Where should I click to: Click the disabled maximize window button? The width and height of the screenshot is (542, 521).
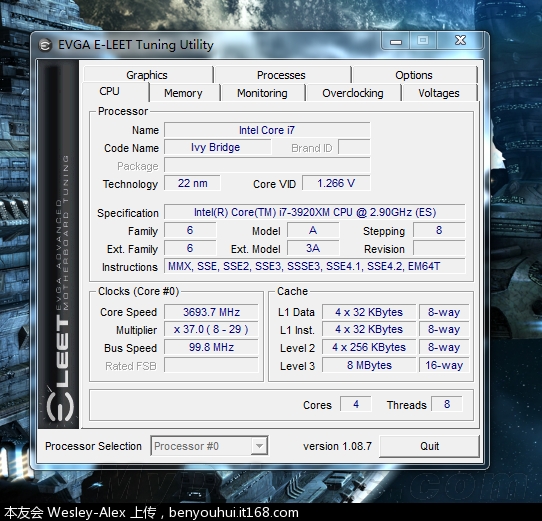tap(423, 40)
